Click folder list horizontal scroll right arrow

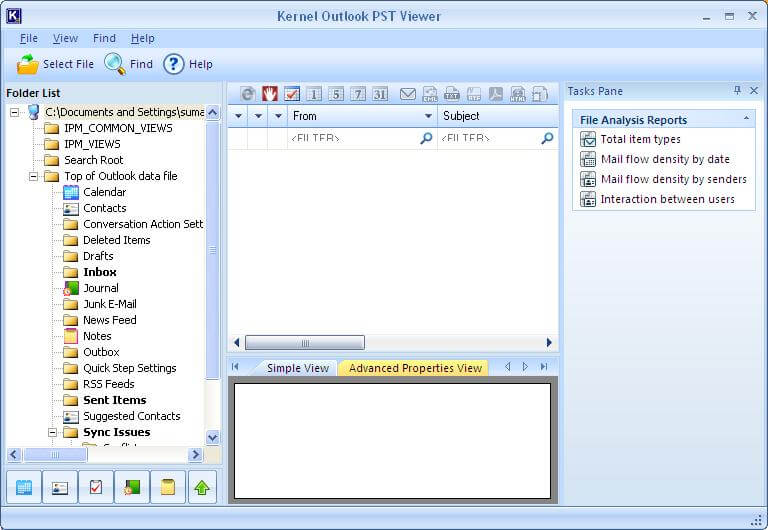[x=195, y=455]
